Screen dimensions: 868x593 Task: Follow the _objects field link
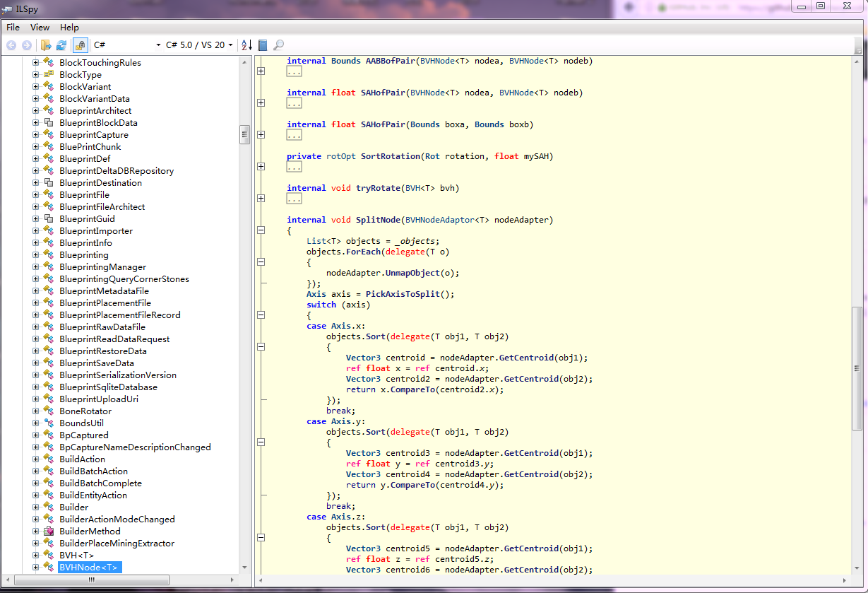click(x=417, y=241)
